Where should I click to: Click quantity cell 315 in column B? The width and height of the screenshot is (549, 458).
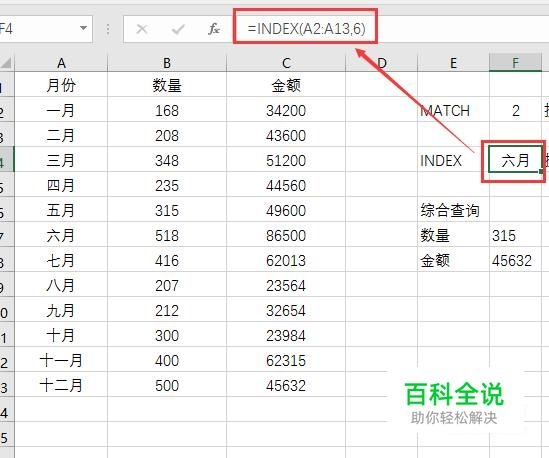click(x=167, y=210)
